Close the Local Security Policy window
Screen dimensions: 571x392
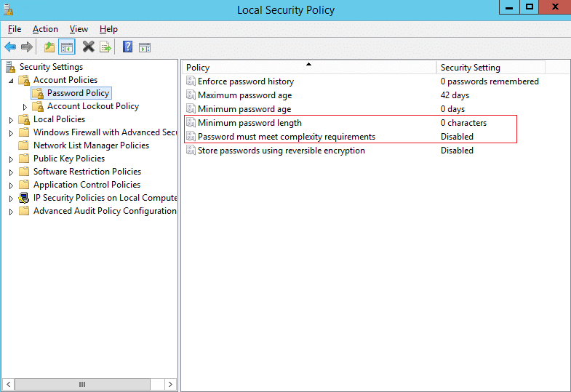click(554, 7)
